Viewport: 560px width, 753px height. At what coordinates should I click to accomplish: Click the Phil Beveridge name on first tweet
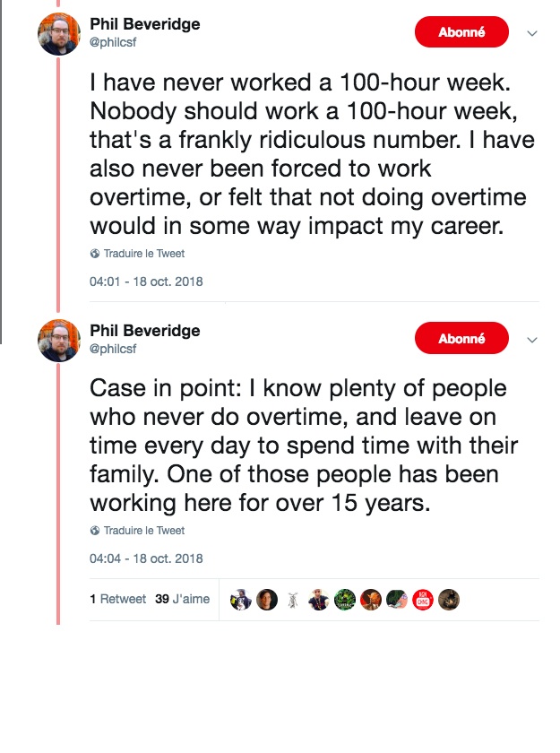[144, 24]
